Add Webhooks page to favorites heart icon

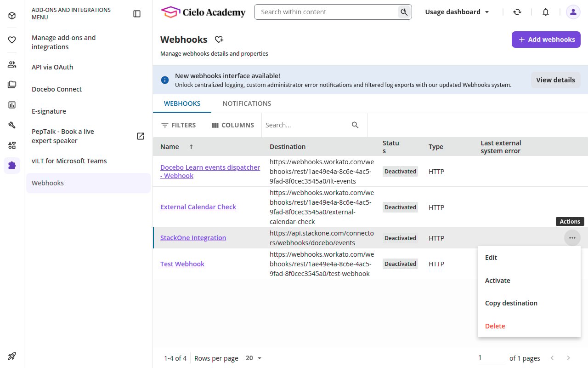219,40
